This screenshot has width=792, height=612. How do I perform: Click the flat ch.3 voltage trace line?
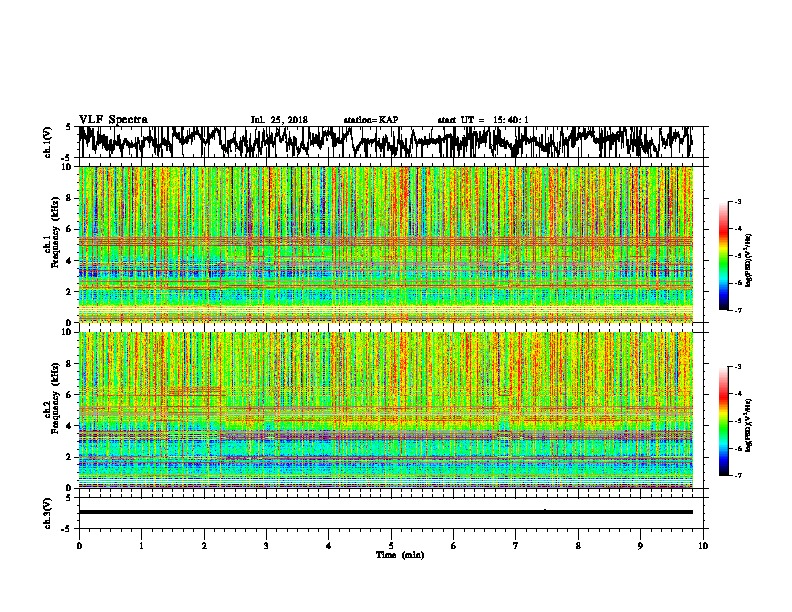click(x=385, y=512)
